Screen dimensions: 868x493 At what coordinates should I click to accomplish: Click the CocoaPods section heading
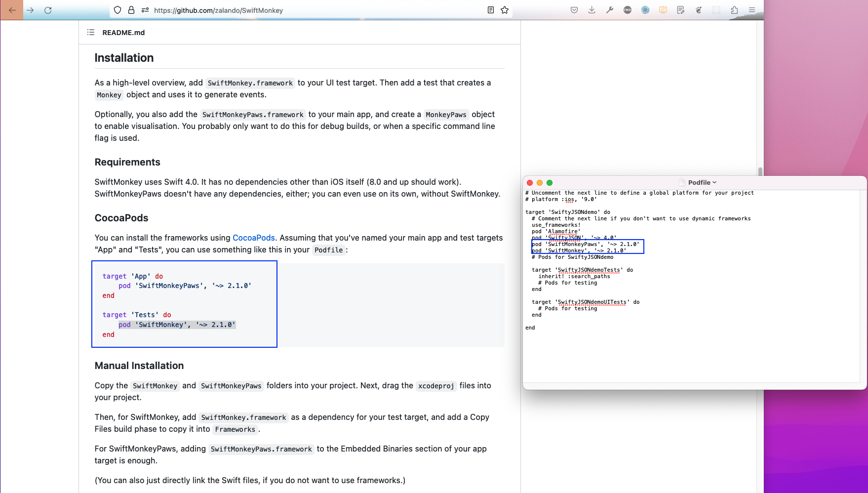[121, 218]
